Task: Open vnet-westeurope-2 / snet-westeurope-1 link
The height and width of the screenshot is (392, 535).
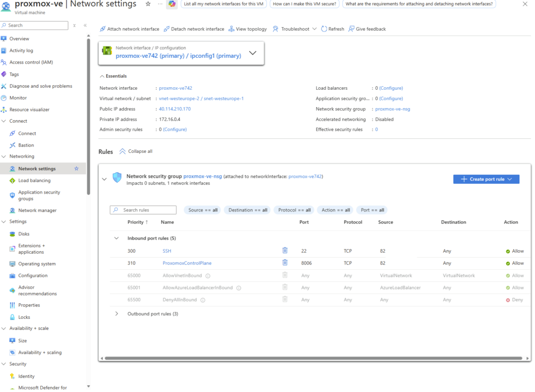Action: [x=201, y=99]
